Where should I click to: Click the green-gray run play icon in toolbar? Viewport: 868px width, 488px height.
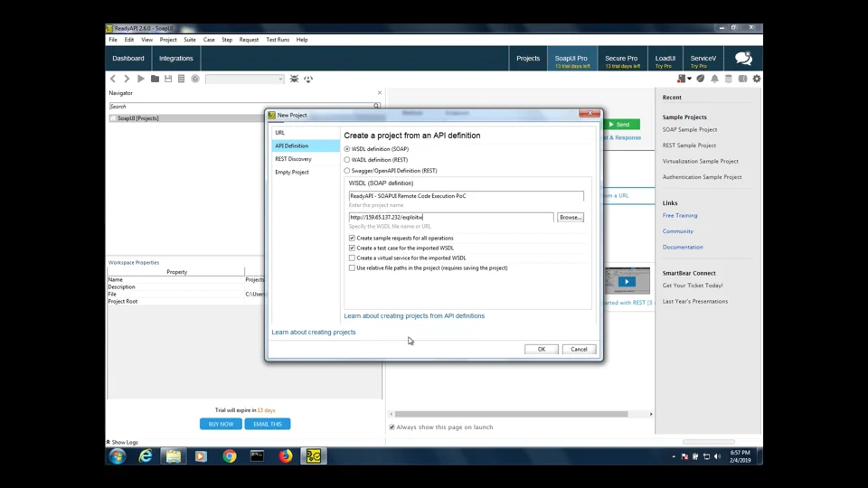click(141, 80)
